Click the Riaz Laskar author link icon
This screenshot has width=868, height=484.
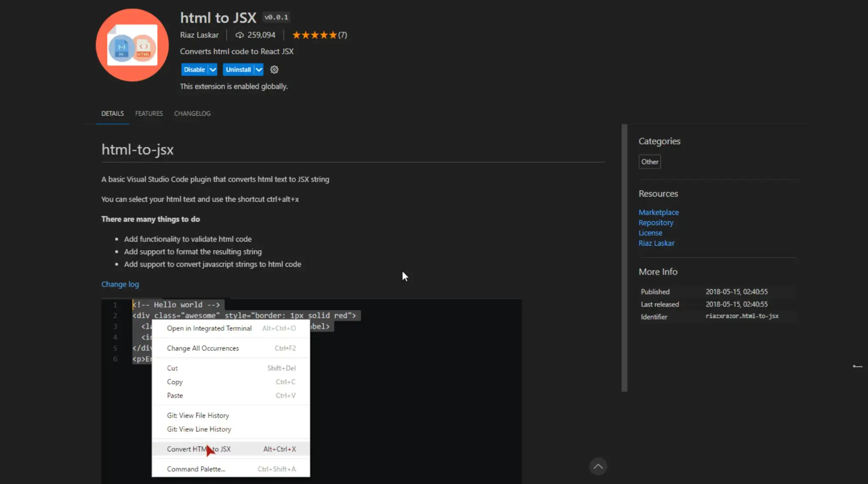(657, 243)
